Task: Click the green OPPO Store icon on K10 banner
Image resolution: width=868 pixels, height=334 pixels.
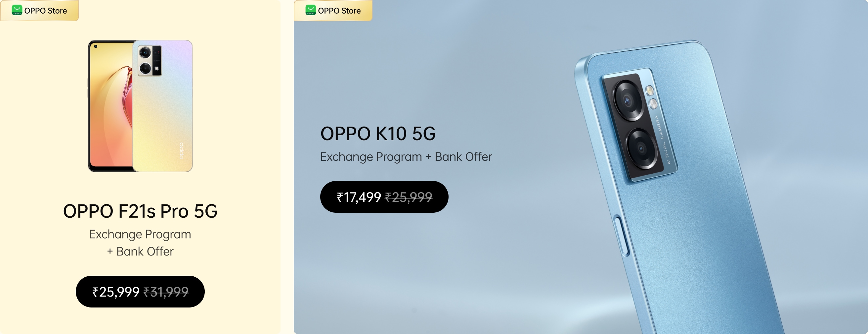Action: [310, 10]
